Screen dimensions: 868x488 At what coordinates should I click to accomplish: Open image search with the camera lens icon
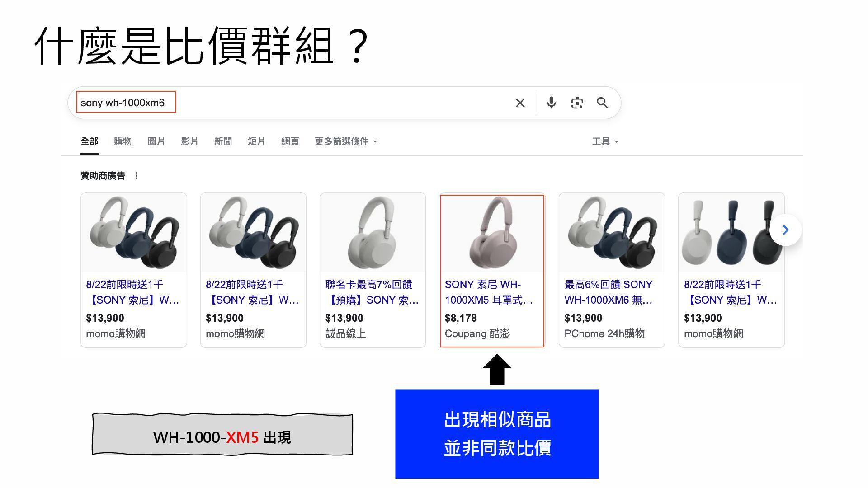(x=577, y=103)
